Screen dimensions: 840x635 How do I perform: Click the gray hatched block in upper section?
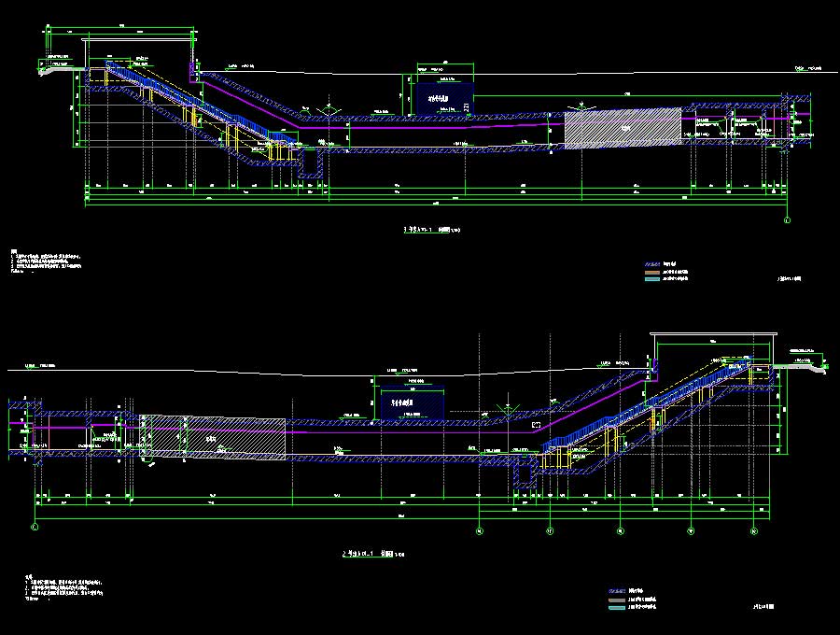pos(623,128)
